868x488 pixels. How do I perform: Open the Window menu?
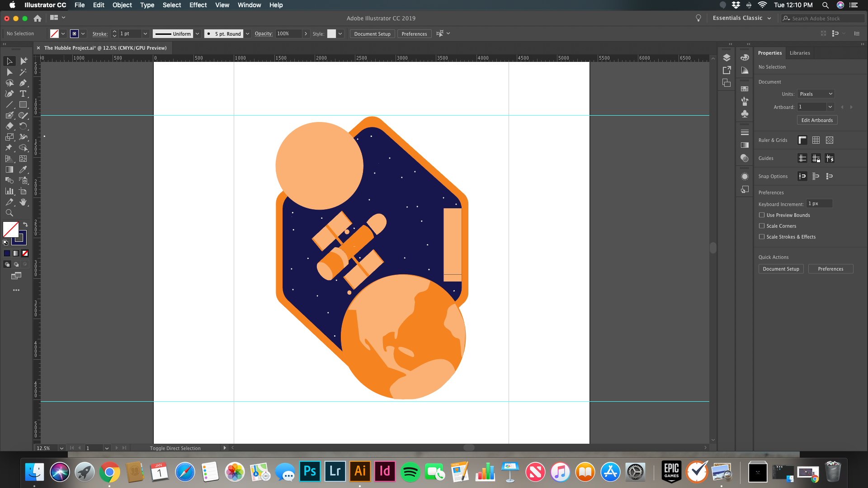[249, 5]
